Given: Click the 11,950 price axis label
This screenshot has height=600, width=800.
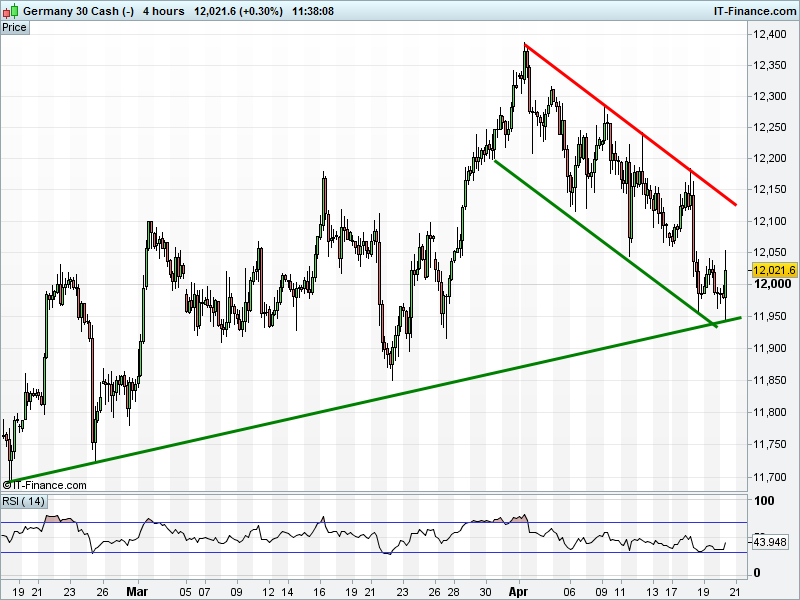Looking at the screenshot, I should 770,316.
